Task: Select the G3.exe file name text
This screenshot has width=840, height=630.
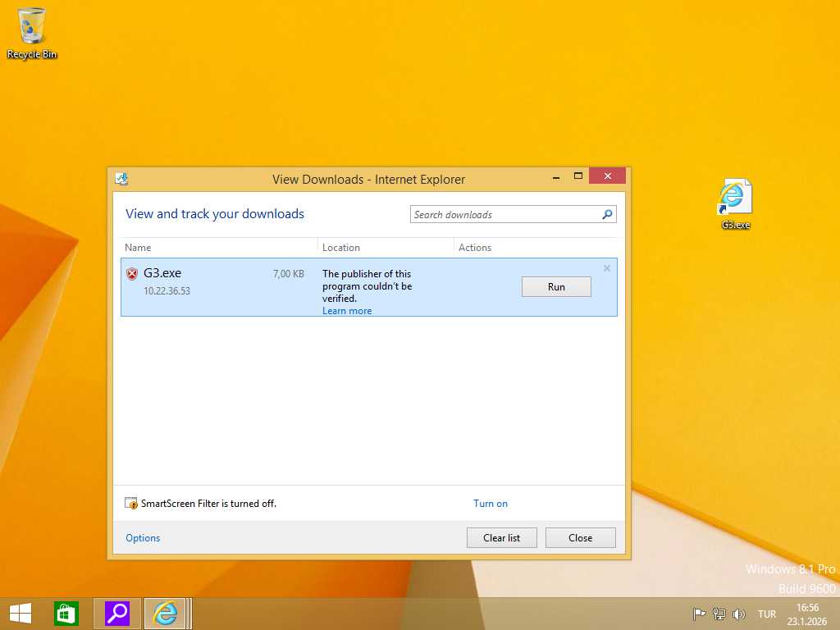Action: coord(162,272)
